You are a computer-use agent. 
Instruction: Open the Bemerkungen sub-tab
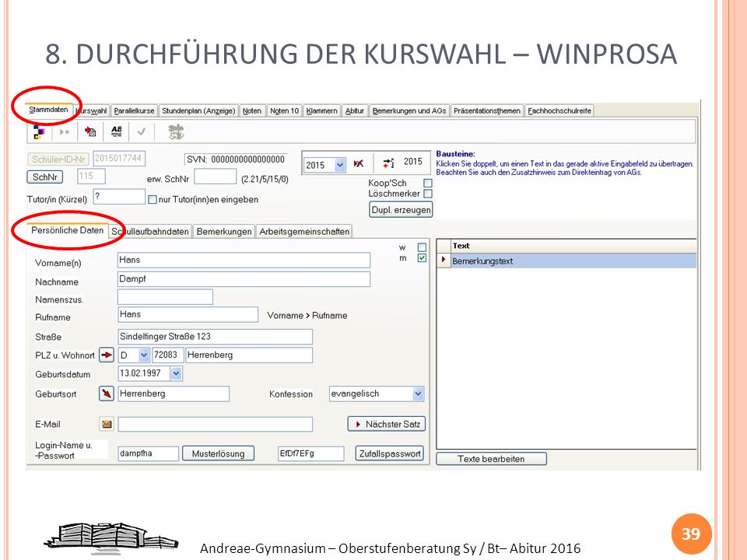tap(224, 232)
